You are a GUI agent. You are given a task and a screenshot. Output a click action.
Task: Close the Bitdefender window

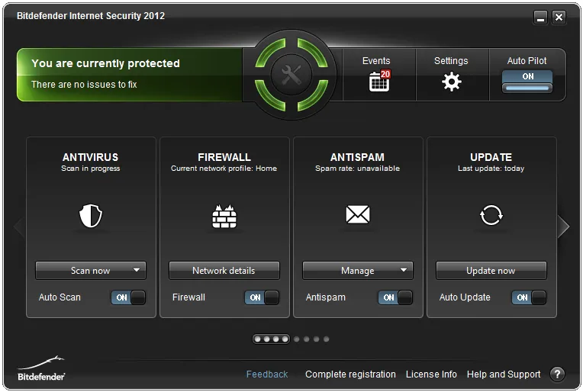[559, 17]
